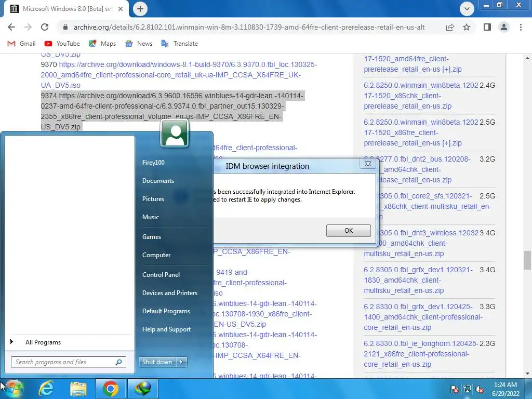Toggle the Chrome side panel icon

click(487, 27)
